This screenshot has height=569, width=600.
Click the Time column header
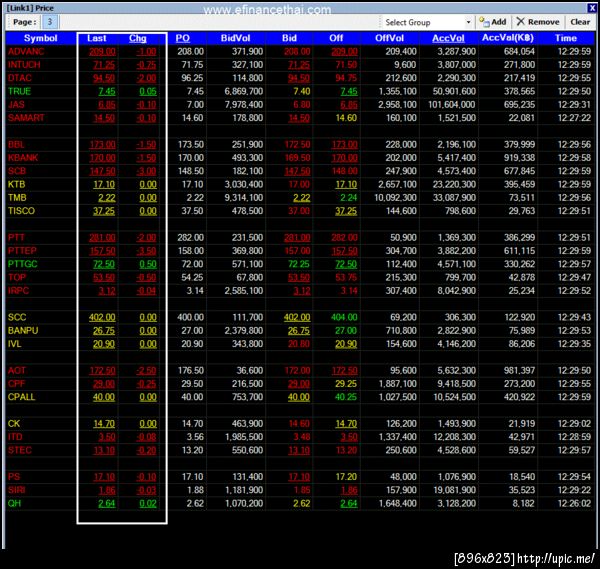point(566,38)
